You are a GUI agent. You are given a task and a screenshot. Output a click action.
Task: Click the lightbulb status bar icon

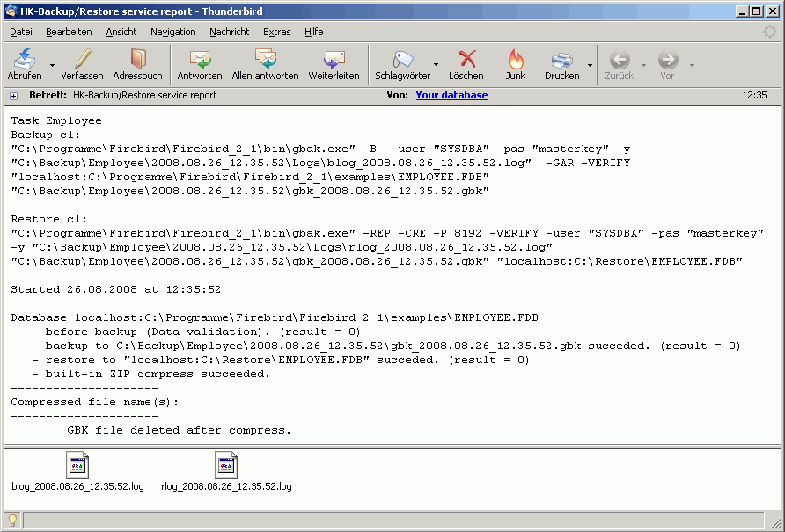click(12, 521)
